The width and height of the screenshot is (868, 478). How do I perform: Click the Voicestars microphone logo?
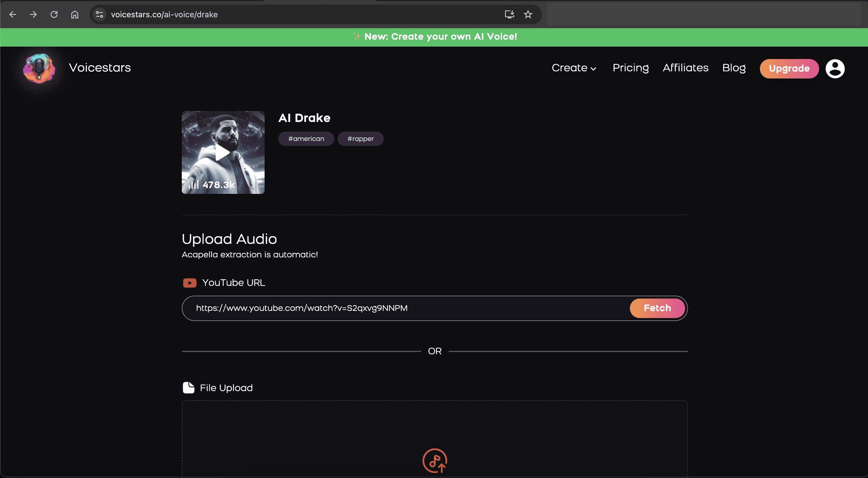click(39, 69)
